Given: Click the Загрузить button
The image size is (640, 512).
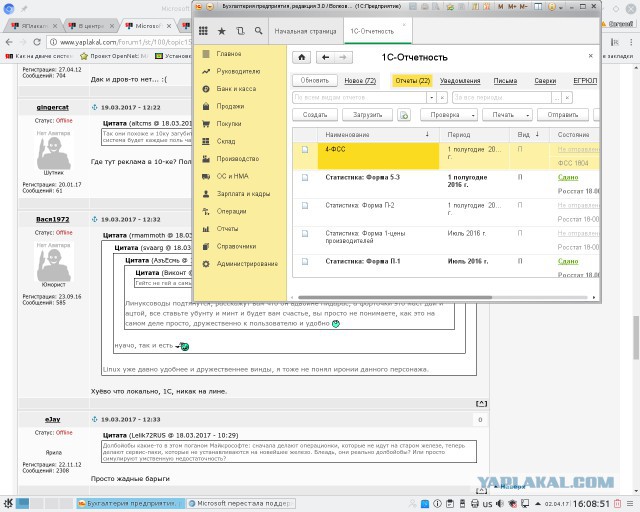Looking at the screenshot, I should coord(367,115).
